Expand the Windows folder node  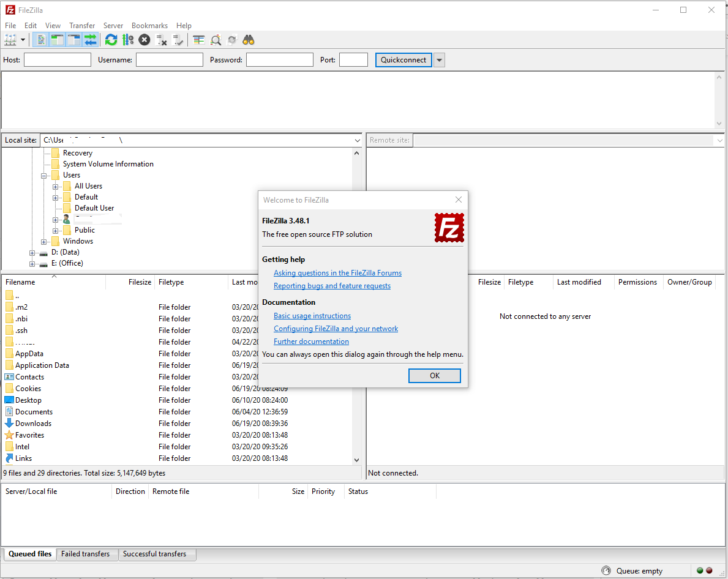(x=43, y=242)
